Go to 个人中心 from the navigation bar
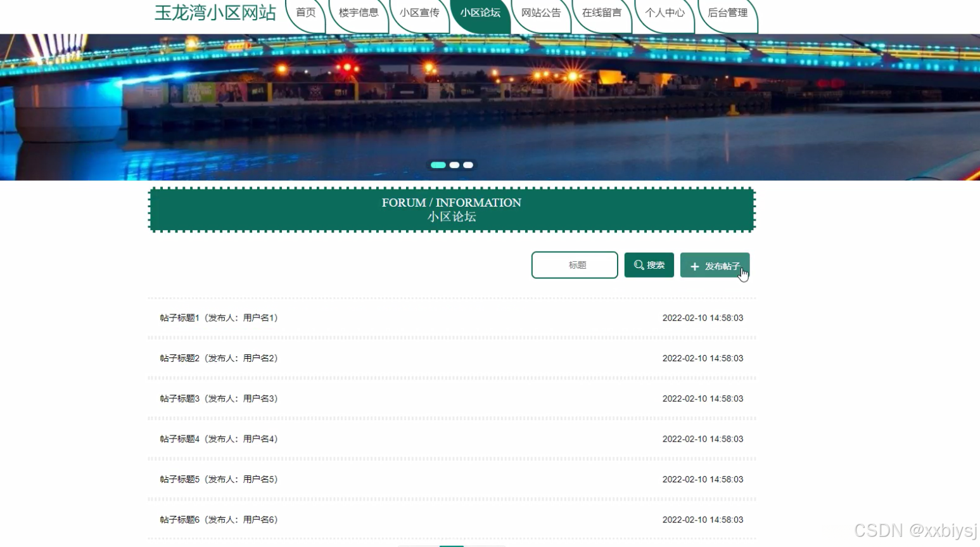Viewport: 980px width, 547px height. tap(664, 11)
